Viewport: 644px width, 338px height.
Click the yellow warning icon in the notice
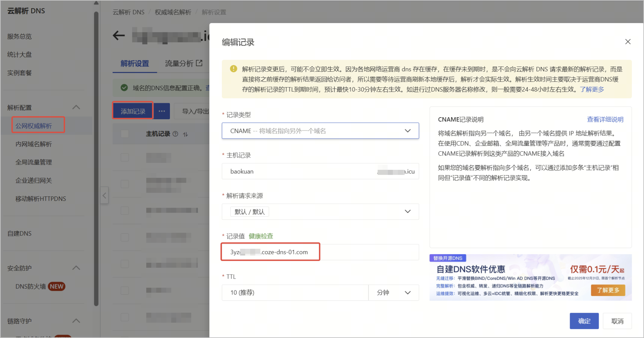pyautogui.click(x=234, y=69)
